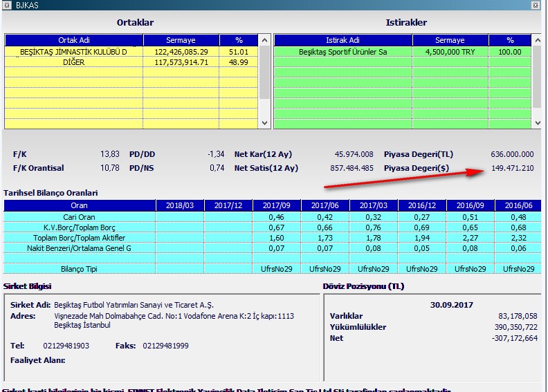548x392 pixels.
Task: Select the DİĞER shareholder row
Action: pyautogui.click(x=131, y=62)
